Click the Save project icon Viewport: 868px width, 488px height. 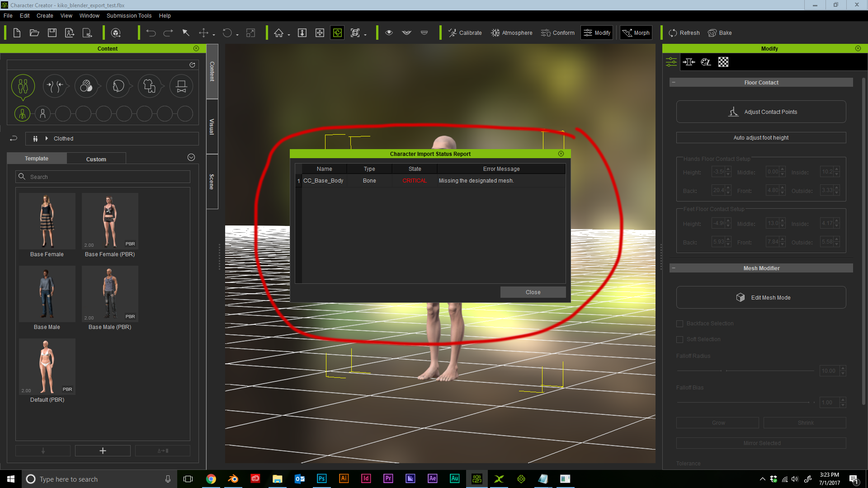[52, 33]
